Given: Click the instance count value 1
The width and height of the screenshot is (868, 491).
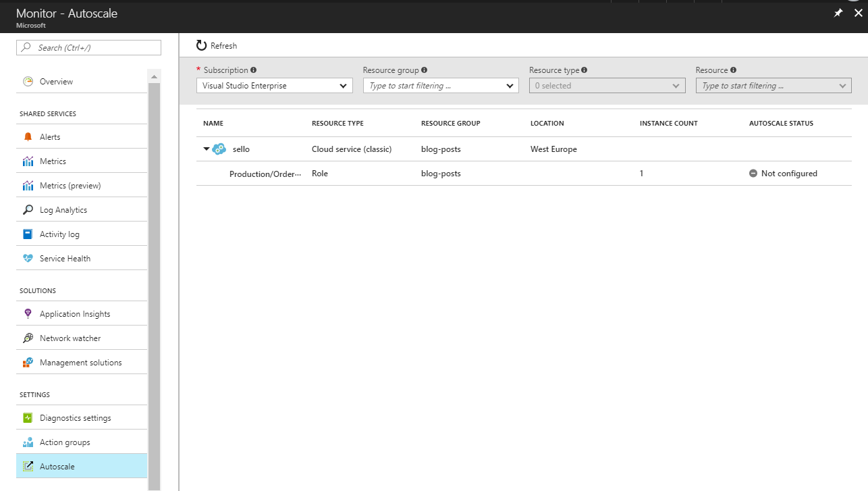Looking at the screenshot, I should (x=642, y=174).
